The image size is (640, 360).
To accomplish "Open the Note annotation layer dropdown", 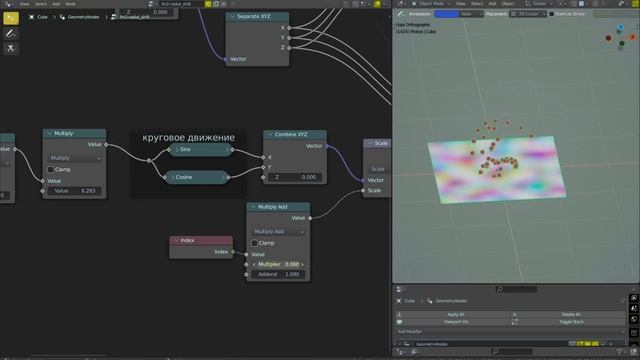I will click(x=471, y=14).
